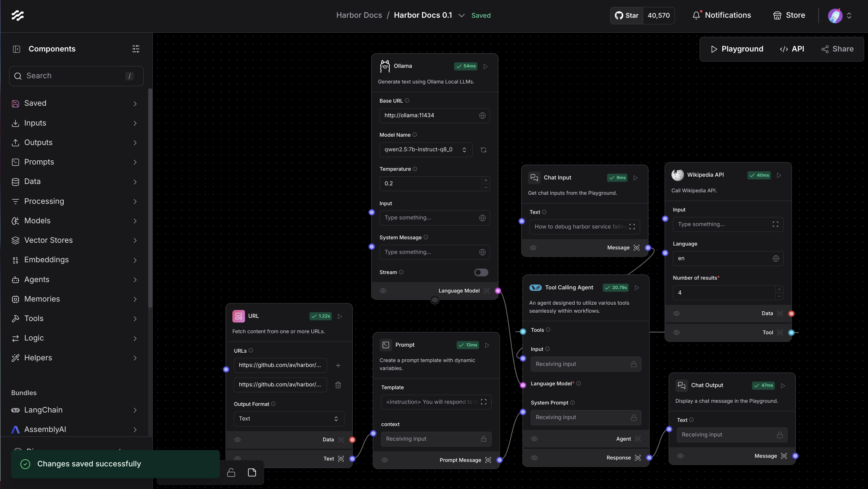Run the Wikipedia API node
The height and width of the screenshot is (489, 868).
(779, 175)
